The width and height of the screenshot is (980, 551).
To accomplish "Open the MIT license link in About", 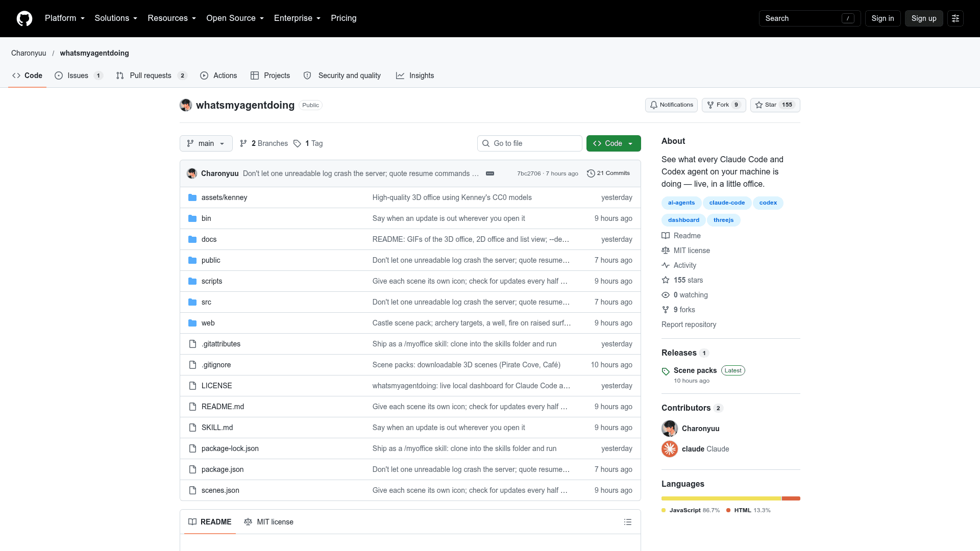I will click(686, 251).
